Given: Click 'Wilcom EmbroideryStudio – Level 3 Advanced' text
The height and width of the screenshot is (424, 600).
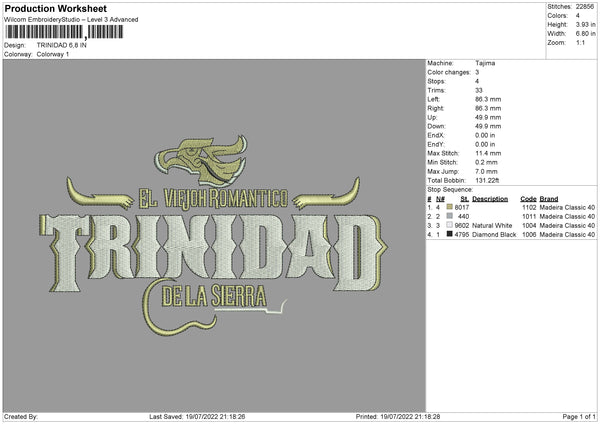Looking at the screenshot, I should click(x=71, y=20).
